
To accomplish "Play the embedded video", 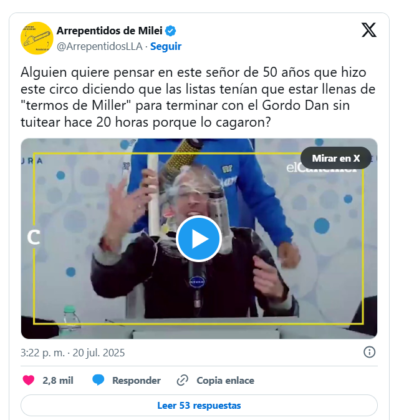I will pyautogui.click(x=199, y=239).
